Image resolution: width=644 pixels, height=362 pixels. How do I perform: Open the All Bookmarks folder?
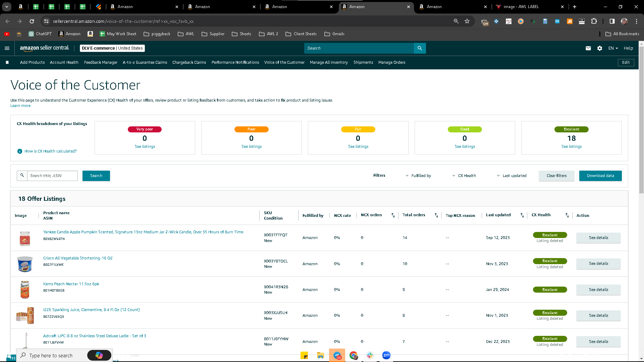point(622,34)
